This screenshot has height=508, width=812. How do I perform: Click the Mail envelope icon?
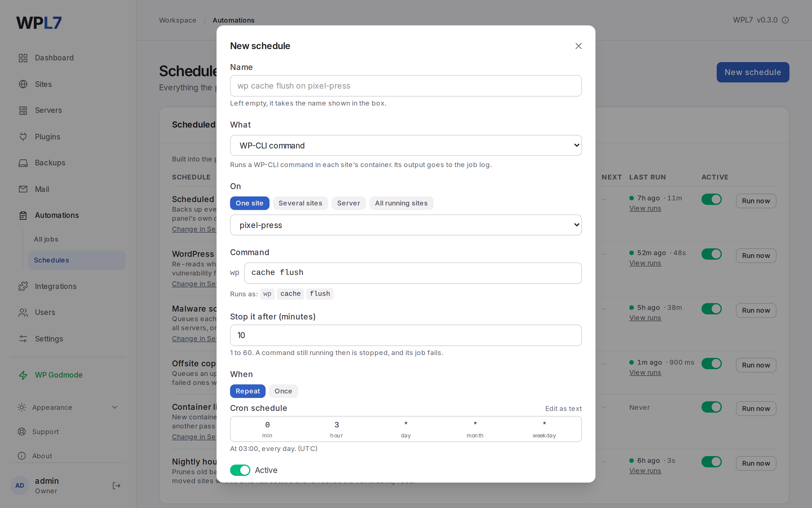click(23, 189)
